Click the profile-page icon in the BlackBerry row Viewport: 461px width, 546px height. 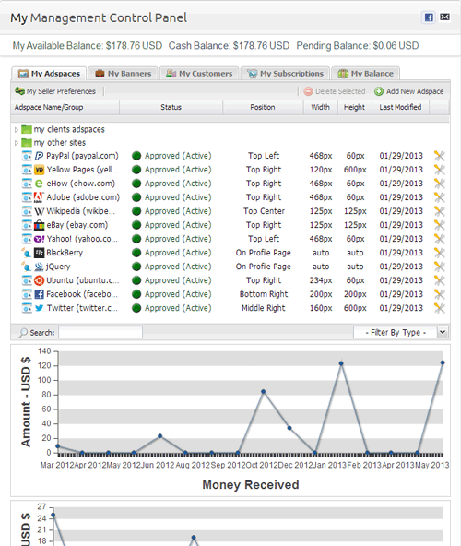[x=26, y=252]
